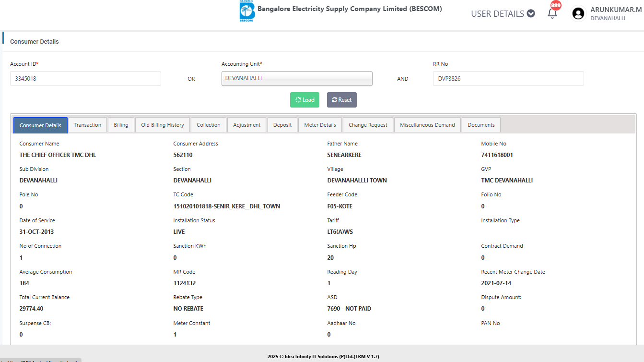Image resolution: width=644 pixels, height=362 pixels.
Task: Click the Reset button
Action: (x=342, y=100)
